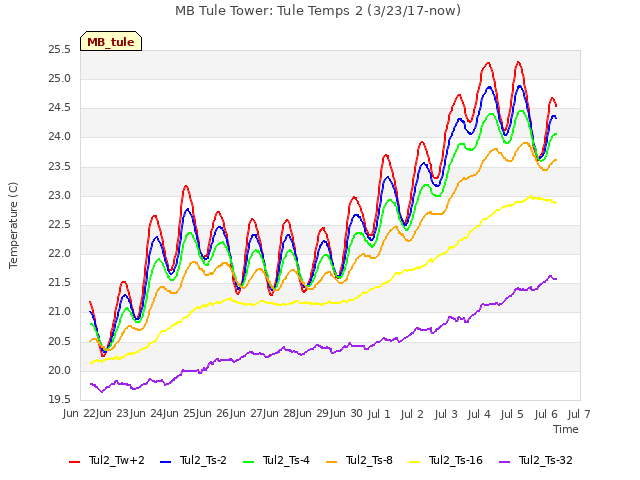Screen dimensions: 640x480
Task: Click the 19.5 y-axis tick label
Action: click(x=59, y=400)
